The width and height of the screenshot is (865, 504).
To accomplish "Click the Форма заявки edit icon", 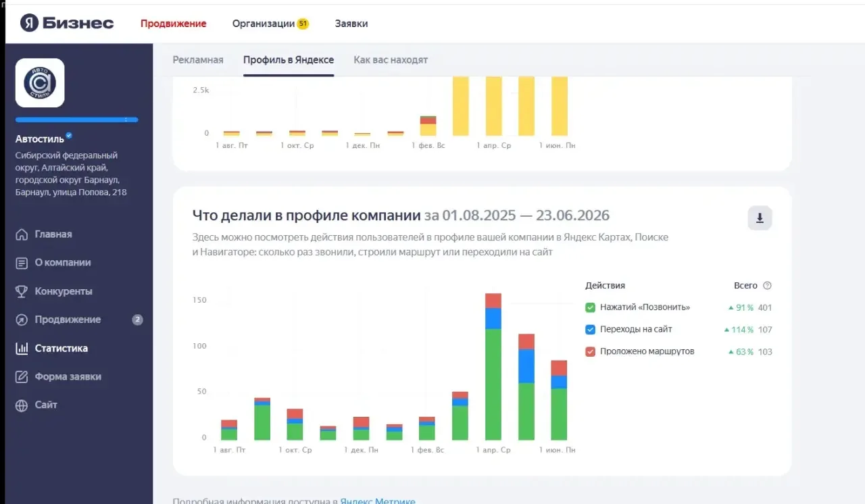I will [x=22, y=377].
